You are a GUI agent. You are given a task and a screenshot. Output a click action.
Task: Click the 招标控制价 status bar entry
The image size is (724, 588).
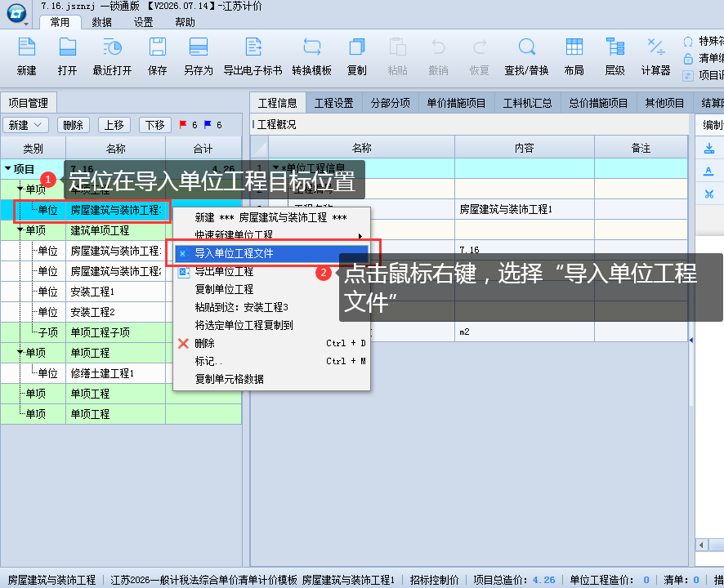434,580
